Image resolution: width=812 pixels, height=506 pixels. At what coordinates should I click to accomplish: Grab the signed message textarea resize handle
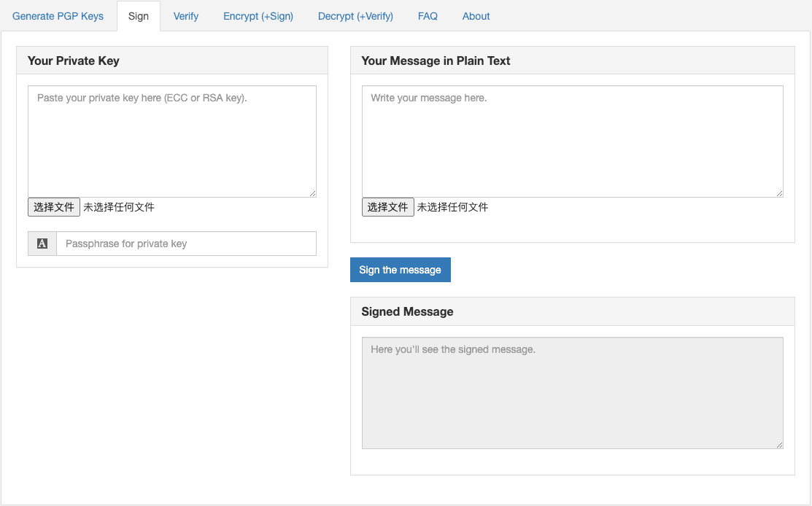tap(779, 445)
